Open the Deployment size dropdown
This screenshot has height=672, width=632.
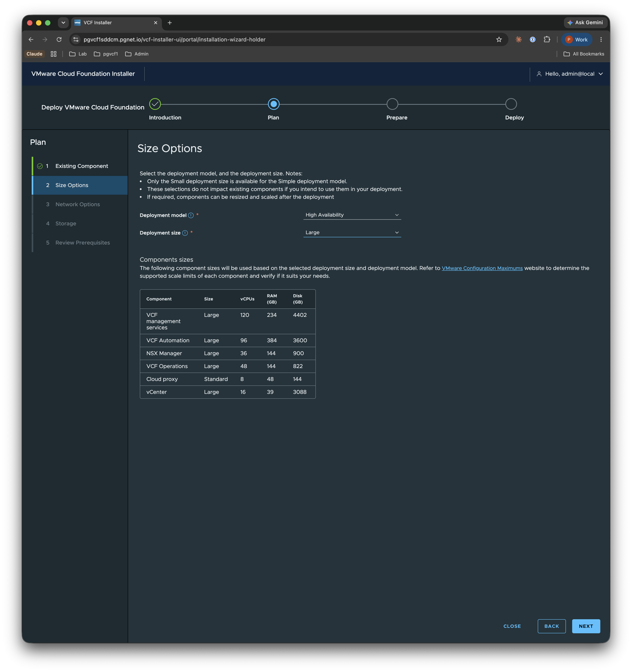click(x=352, y=233)
